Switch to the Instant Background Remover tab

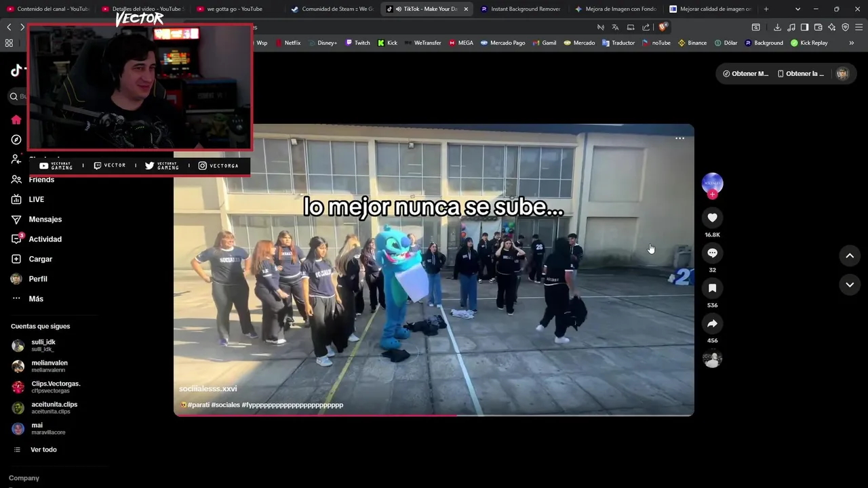pos(520,9)
